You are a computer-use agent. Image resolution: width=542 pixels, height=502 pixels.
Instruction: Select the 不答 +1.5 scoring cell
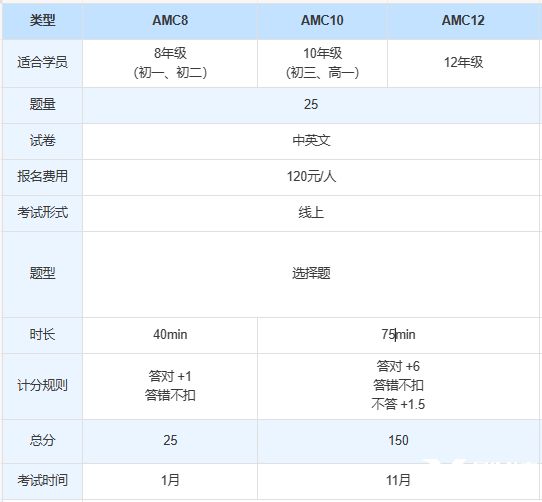click(399, 386)
